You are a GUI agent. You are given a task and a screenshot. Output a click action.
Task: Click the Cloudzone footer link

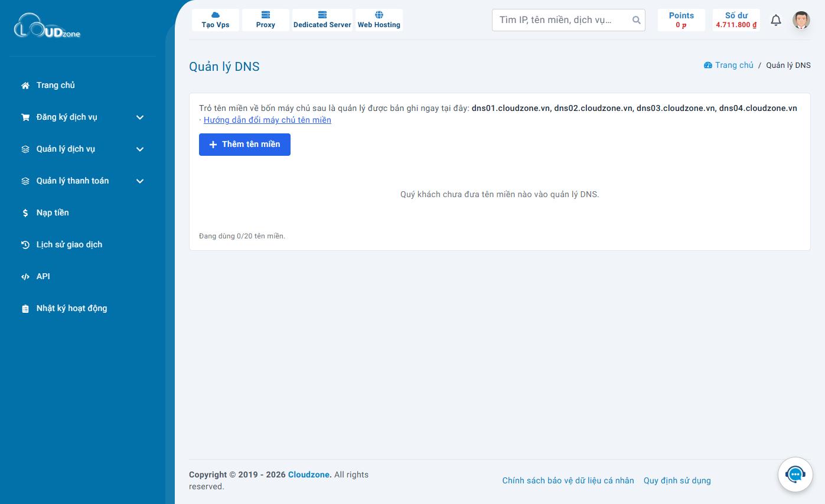(x=310, y=474)
